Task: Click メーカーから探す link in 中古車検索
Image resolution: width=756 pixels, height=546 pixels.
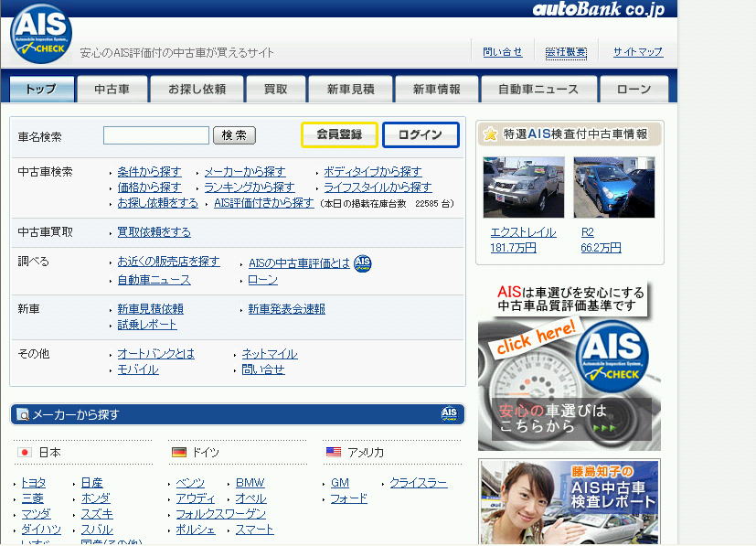Action: point(245,171)
